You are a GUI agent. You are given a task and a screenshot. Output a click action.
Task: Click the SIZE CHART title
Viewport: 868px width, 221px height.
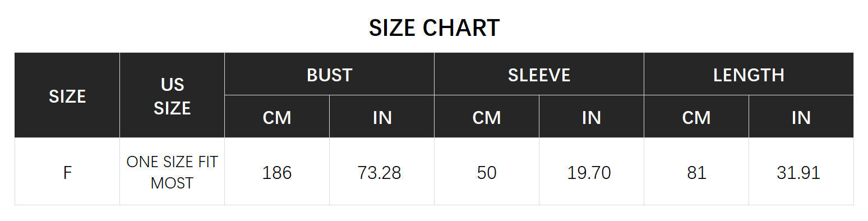click(x=434, y=28)
